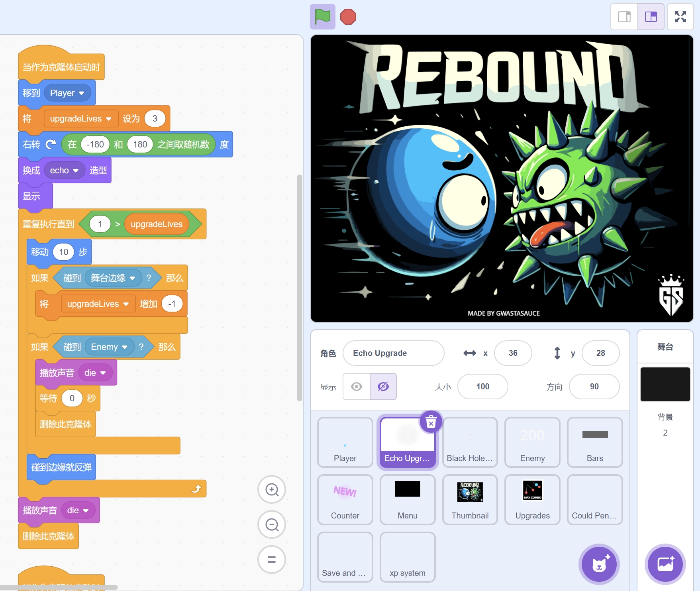
Task: Stop the project with red stop icon
Action: pyautogui.click(x=348, y=17)
